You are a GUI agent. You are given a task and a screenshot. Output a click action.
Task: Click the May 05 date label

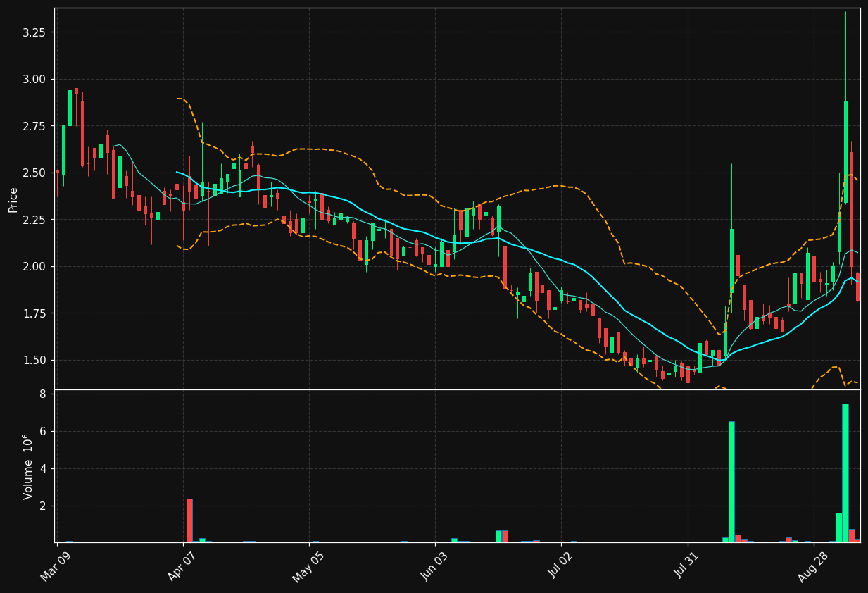coord(308,566)
